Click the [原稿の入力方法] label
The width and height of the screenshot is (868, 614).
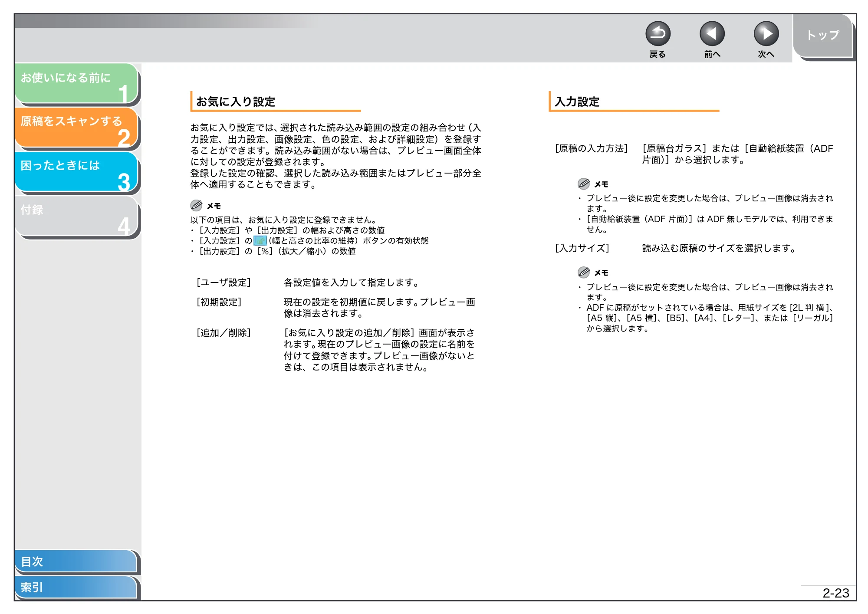click(x=592, y=148)
